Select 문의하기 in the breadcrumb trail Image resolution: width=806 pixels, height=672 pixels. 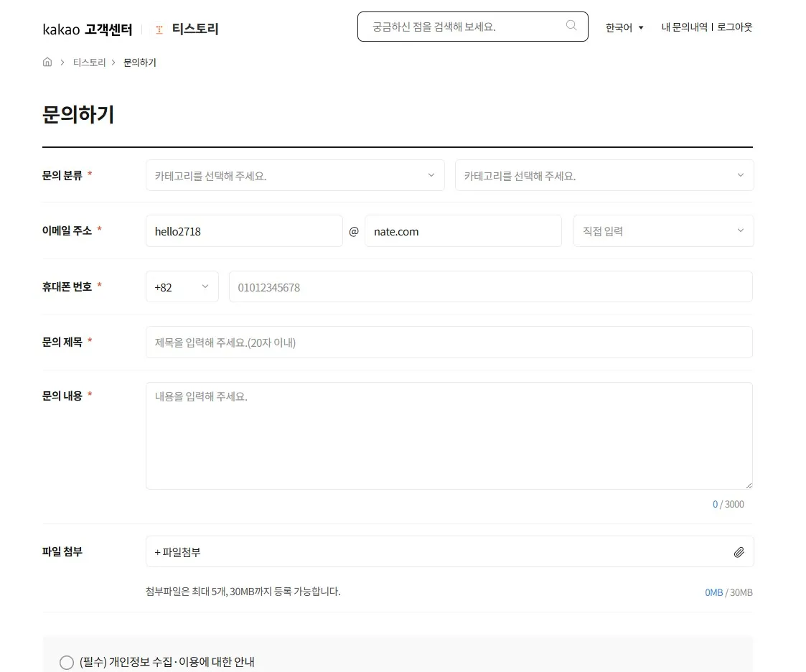[139, 62]
